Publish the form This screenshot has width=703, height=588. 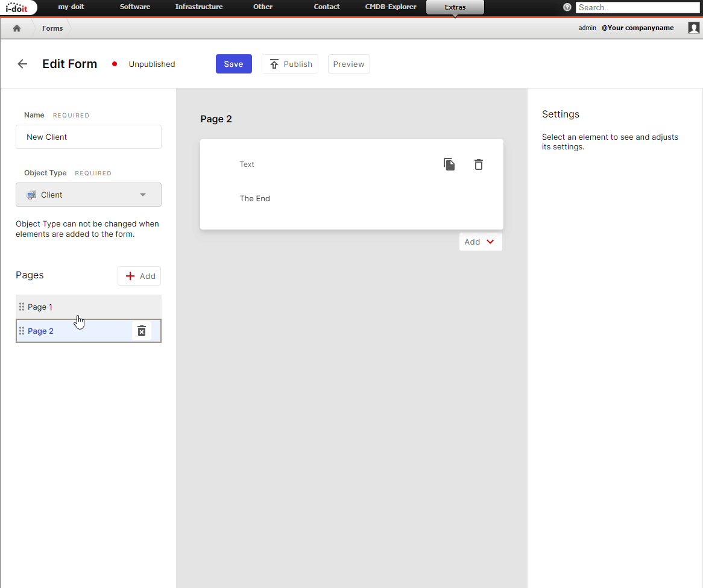coord(290,64)
